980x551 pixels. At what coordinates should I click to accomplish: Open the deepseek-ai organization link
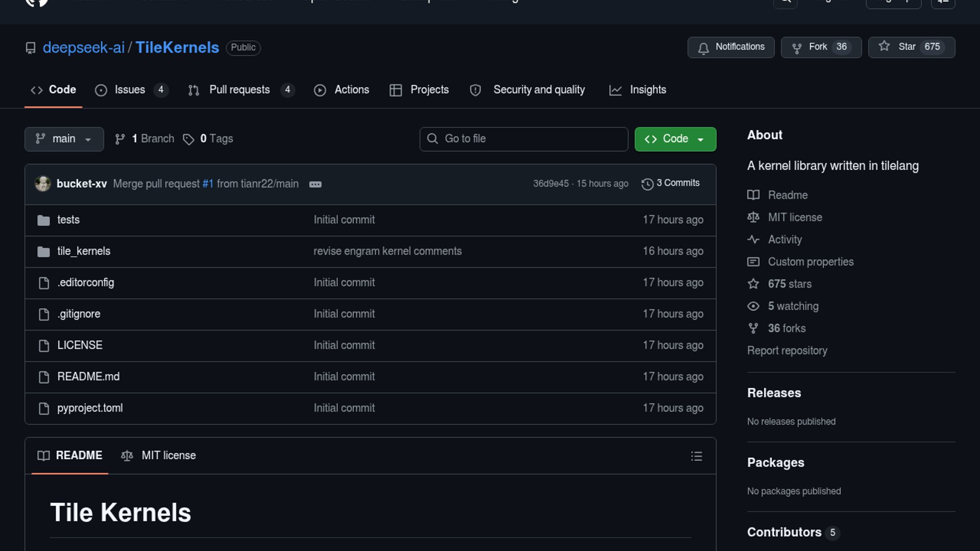[x=83, y=48]
